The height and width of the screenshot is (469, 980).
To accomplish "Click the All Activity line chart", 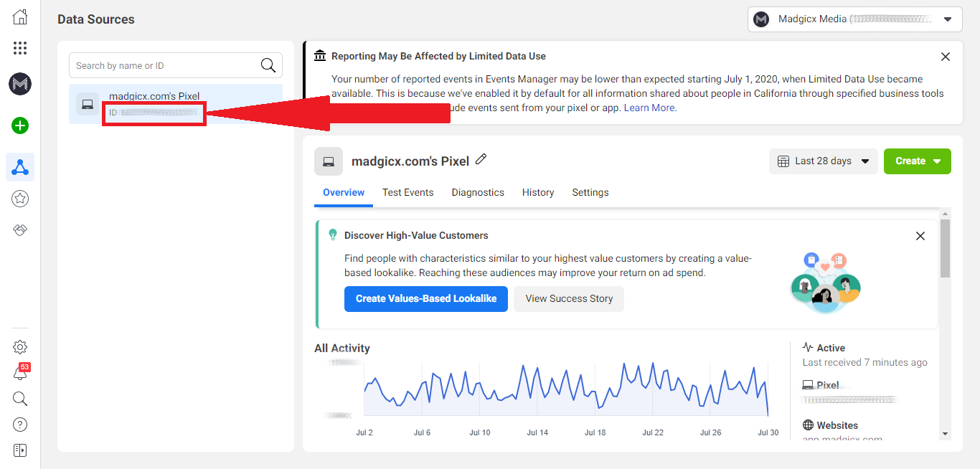I will [566, 389].
